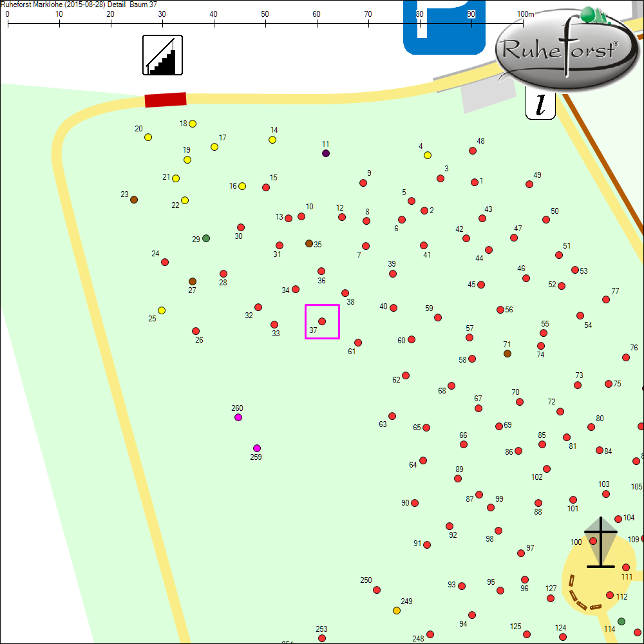Image resolution: width=644 pixels, height=644 pixels.
Task: Select red tree marker 59
Action: coord(438,317)
